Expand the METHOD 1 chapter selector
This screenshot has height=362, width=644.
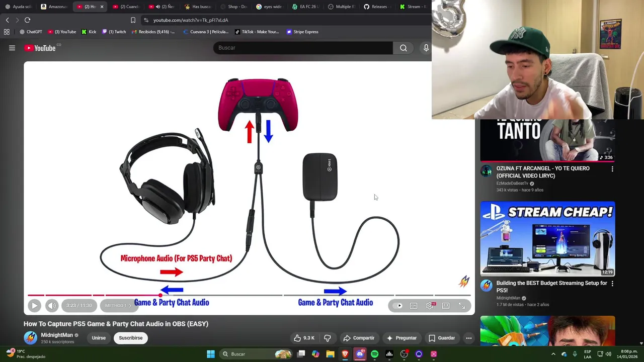tap(118, 306)
